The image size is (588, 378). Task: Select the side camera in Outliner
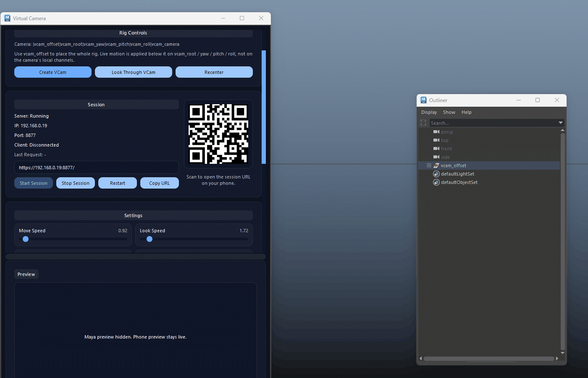[x=445, y=157]
